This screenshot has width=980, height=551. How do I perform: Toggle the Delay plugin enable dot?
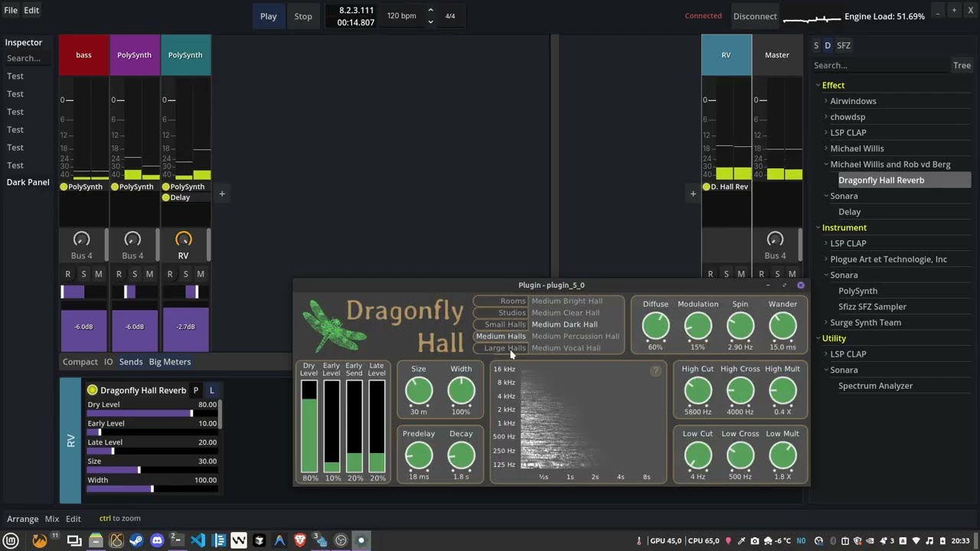click(x=165, y=197)
